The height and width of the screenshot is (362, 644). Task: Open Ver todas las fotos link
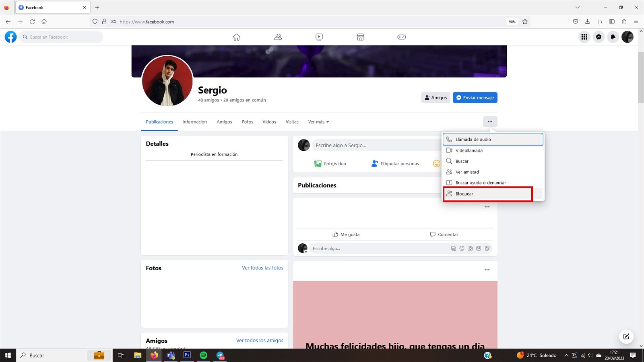pyautogui.click(x=262, y=268)
